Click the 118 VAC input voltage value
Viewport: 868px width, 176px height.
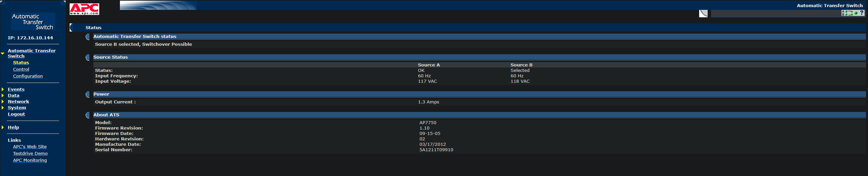tap(520, 81)
